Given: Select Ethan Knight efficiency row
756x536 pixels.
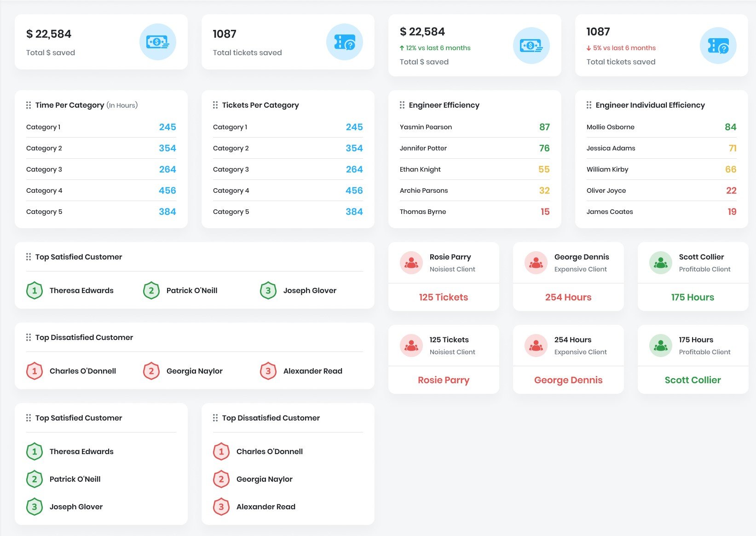Looking at the screenshot, I should tap(475, 169).
